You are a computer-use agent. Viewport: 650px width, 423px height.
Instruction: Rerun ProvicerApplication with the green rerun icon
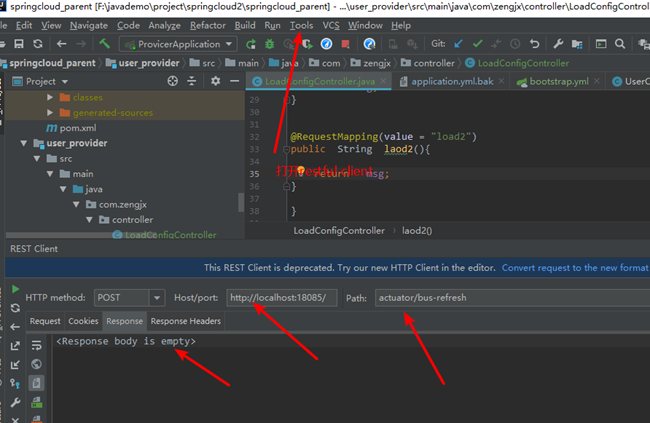[x=251, y=44]
